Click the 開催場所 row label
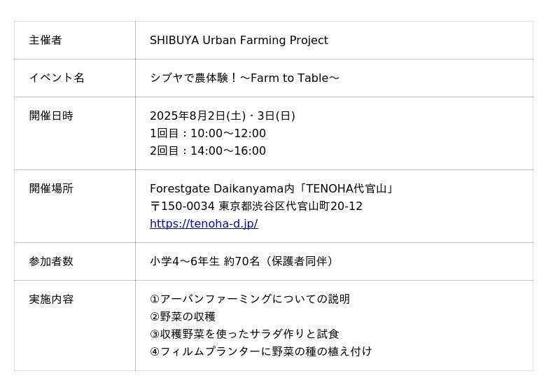 [x=51, y=189]
